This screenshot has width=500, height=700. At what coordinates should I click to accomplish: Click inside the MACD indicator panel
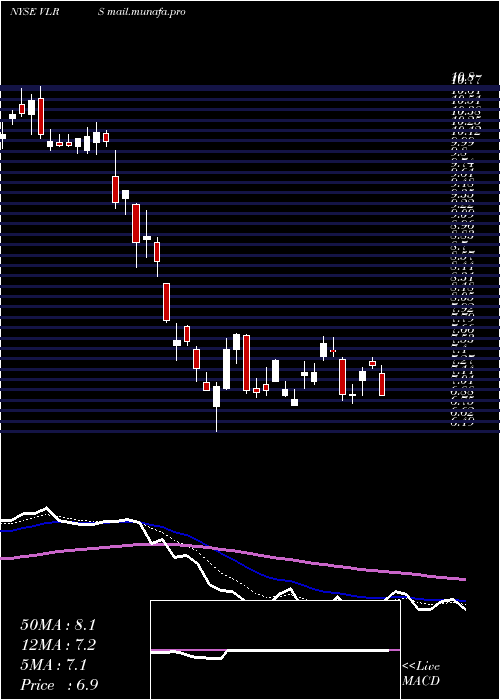coord(275,650)
